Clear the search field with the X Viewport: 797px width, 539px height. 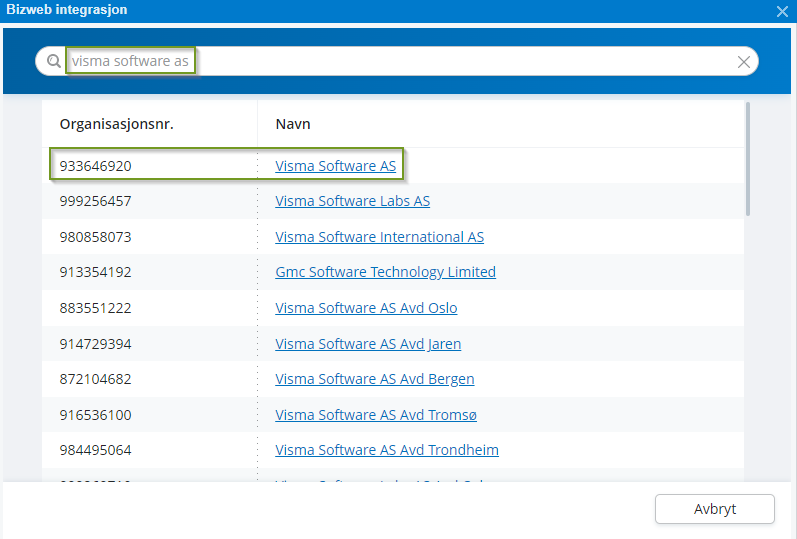(x=744, y=62)
